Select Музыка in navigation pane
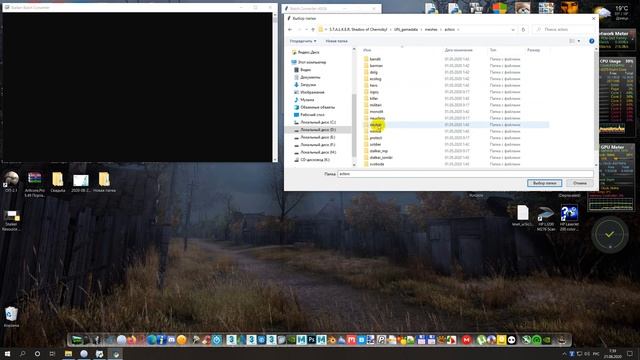 [304, 100]
